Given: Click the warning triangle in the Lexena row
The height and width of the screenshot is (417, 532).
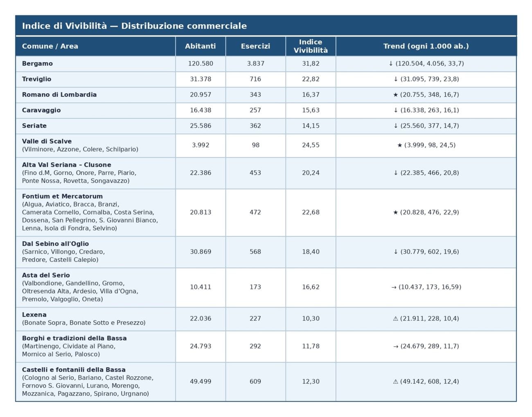Looking at the screenshot, I should tap(395, 318).
